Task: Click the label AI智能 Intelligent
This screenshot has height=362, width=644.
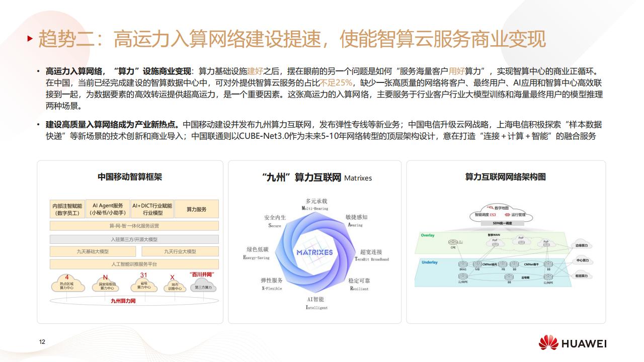Action: click(x=316, y=303)
